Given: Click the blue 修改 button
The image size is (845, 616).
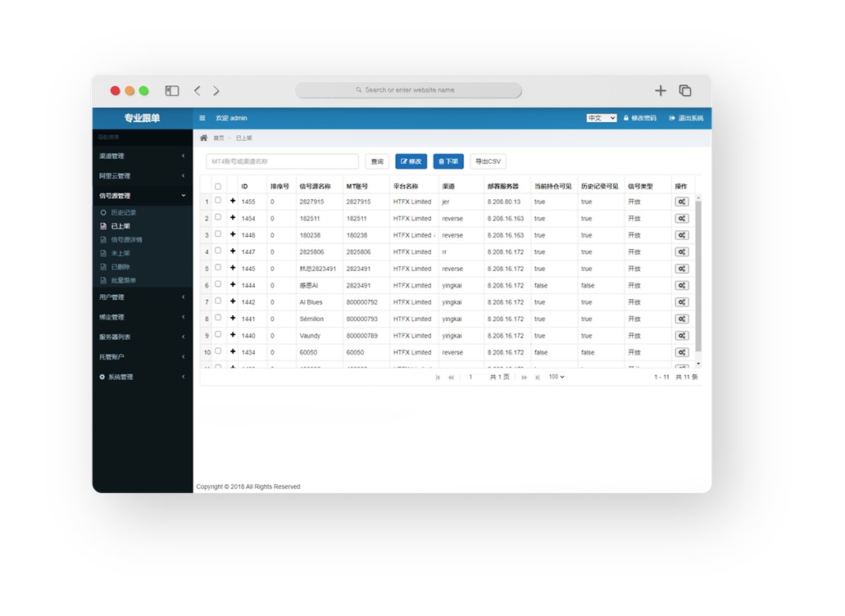Looking at the screenshot, I should click(411, 161).
